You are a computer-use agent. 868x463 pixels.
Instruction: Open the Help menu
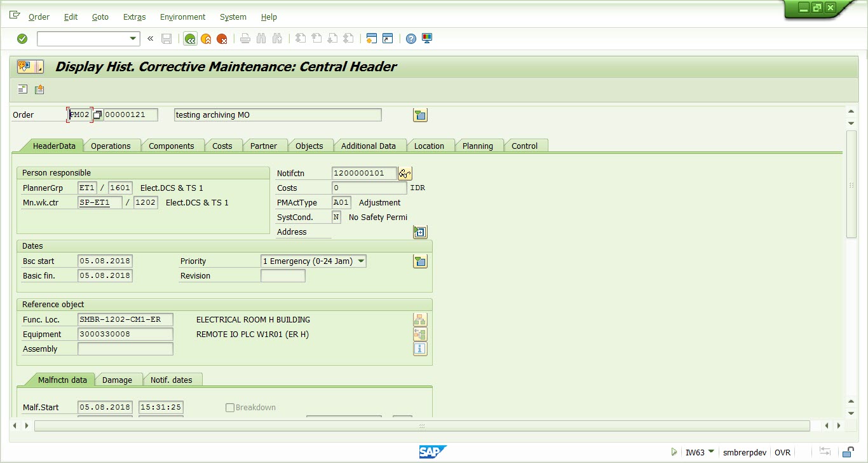(x=269, y=17)
